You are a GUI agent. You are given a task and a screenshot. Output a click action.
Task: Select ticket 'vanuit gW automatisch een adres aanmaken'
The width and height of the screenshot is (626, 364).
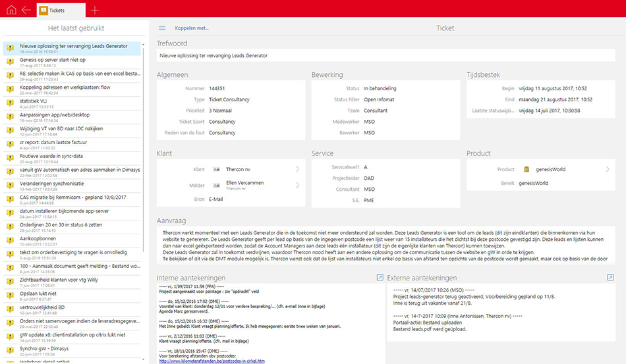[x=72, y=172]
